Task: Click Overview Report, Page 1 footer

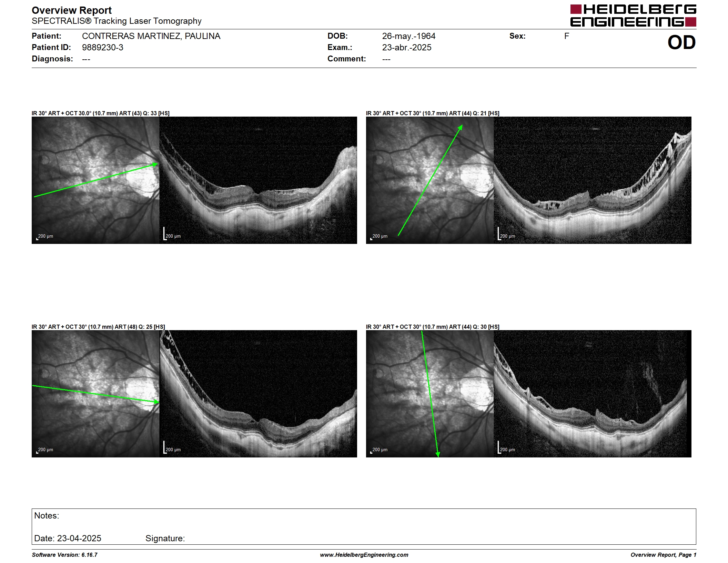Action: coord(664,555)
